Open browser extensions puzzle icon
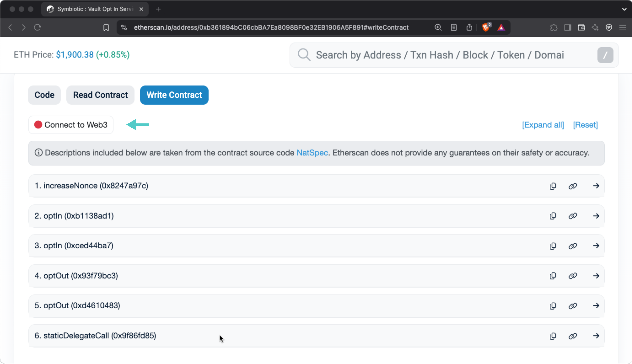This screenshot has width=632, height=364. [x=554, y=27]
